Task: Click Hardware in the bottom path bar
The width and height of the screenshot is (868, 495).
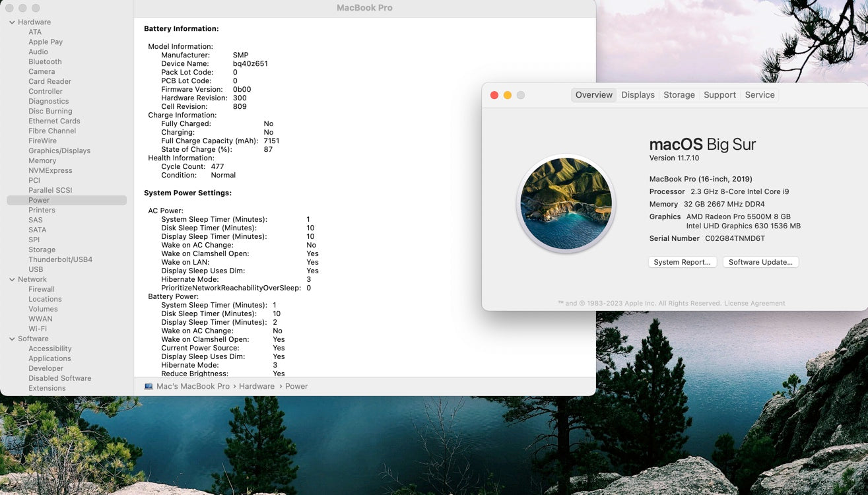Action: [256, 386]
